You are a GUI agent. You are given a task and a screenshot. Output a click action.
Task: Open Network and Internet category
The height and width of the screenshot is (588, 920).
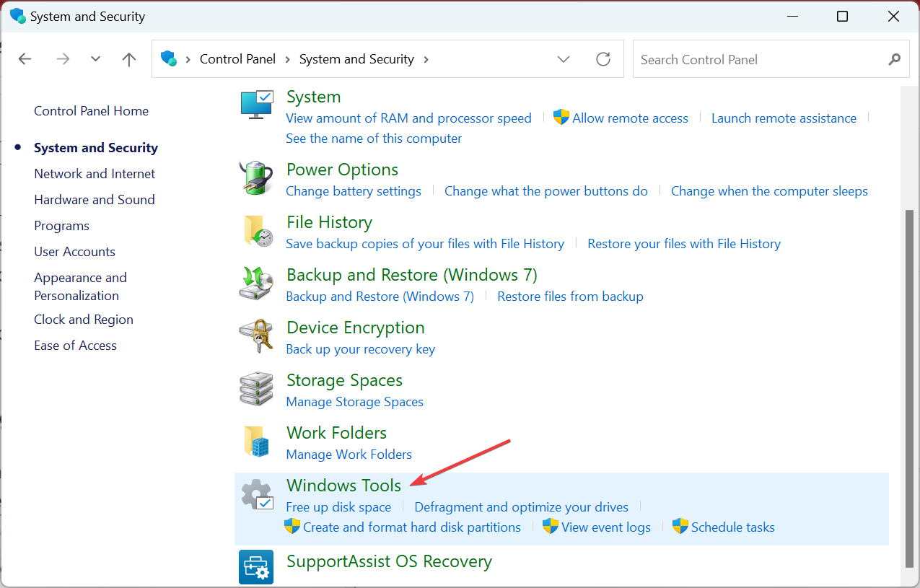95,174
